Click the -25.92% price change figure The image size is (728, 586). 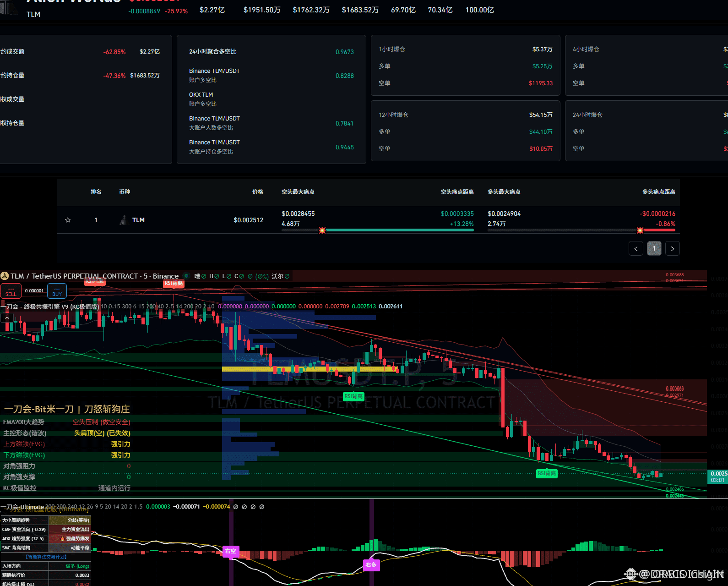click(177, 11)
